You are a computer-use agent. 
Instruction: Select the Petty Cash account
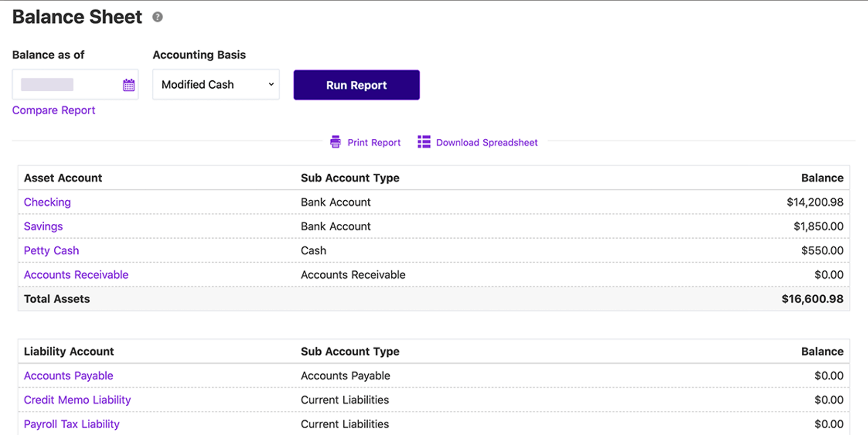(51, 250)
